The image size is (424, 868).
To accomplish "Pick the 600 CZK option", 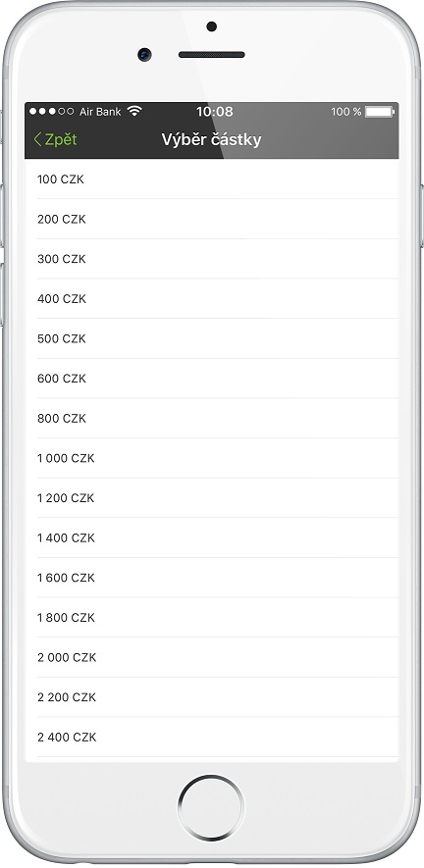I will click(x=212, y=379).
